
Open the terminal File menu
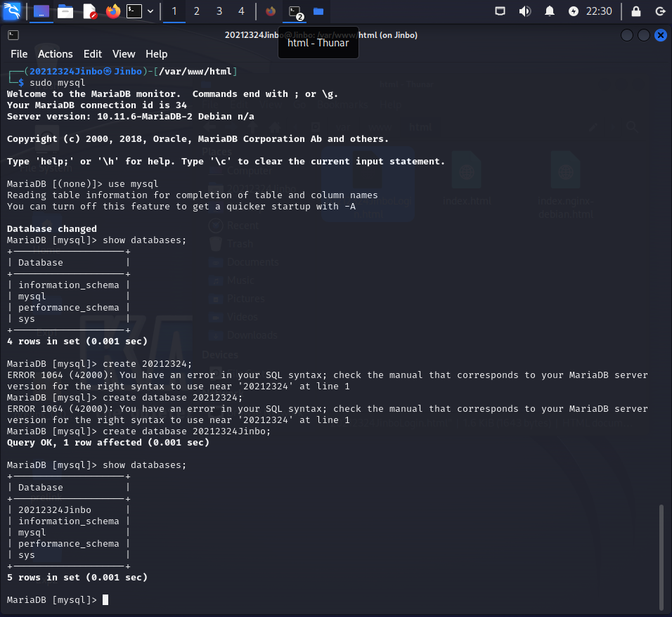[x=19, y=54]
